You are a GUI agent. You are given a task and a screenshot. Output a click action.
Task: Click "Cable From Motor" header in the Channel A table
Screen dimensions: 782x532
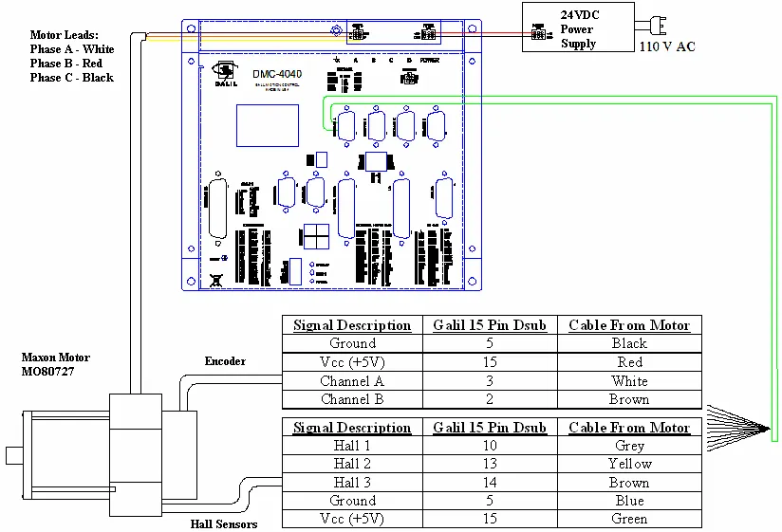pos(629,325)
